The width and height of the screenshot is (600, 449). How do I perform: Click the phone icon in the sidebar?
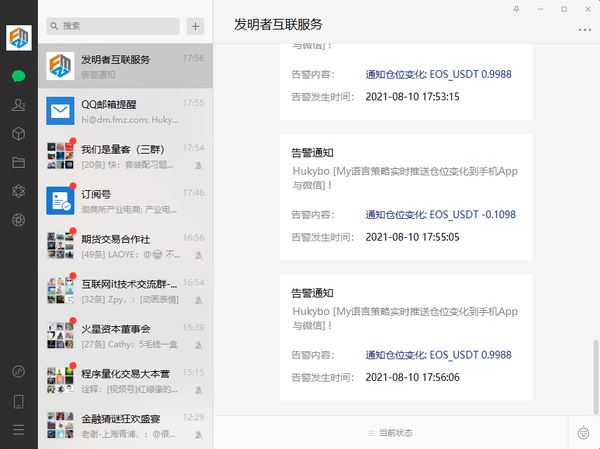coord(18,401)
